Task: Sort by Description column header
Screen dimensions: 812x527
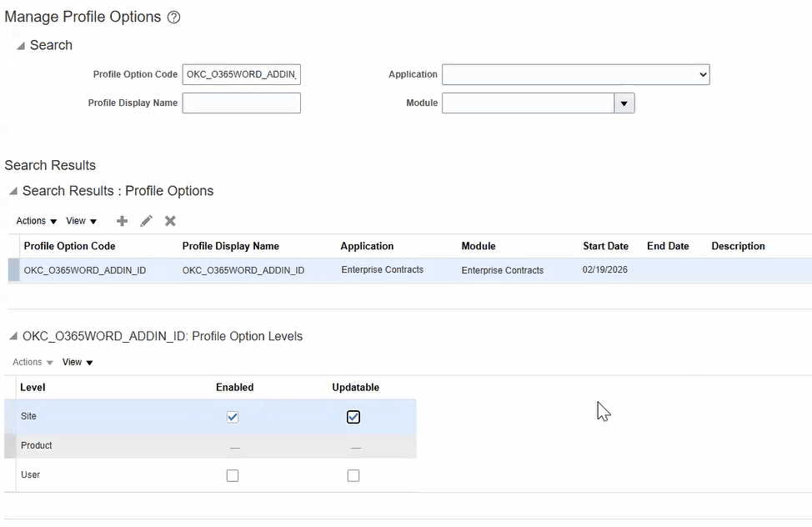Action: [738, 246]
